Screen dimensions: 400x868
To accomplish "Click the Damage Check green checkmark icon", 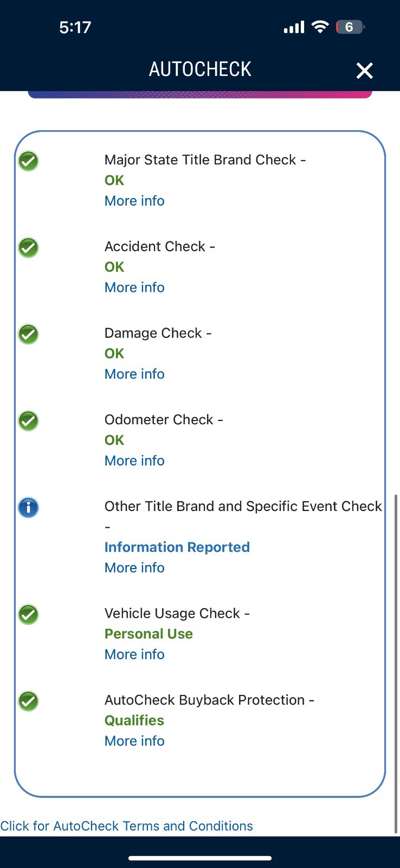I will 28,334.
